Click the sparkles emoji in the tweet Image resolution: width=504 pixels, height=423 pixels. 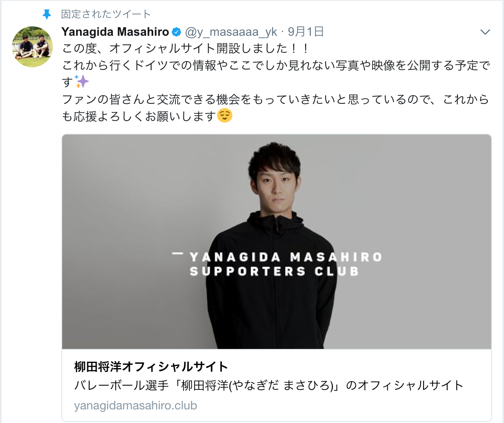click(82, 82)
